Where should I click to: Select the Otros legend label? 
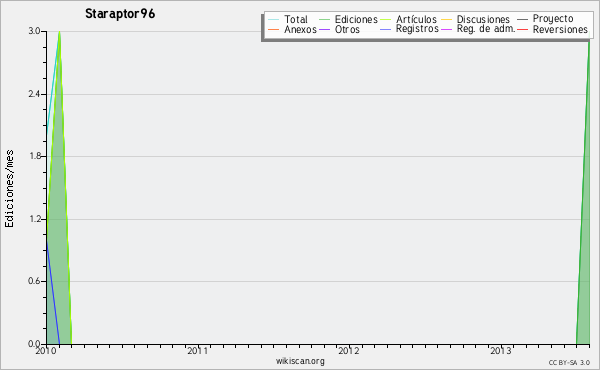click(347, 29)
